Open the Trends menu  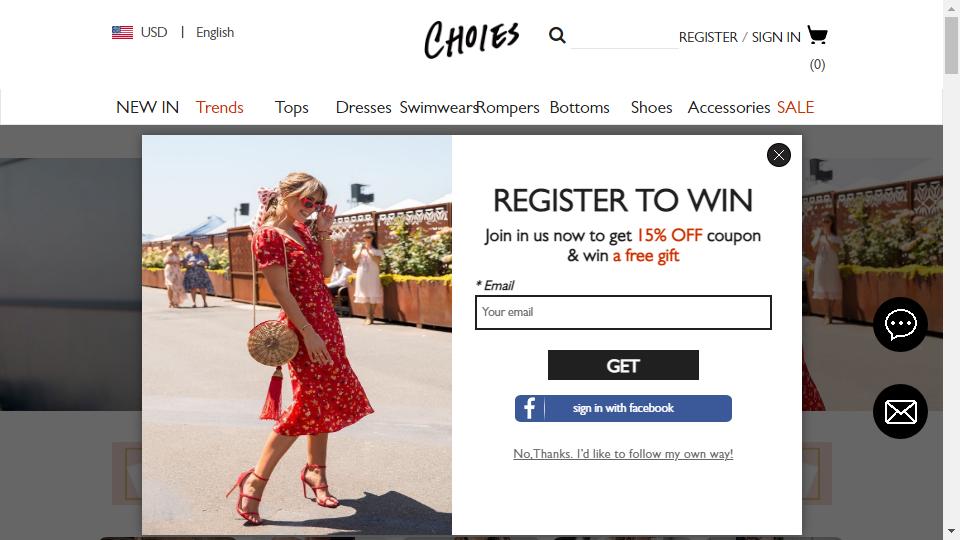[220, 107]
